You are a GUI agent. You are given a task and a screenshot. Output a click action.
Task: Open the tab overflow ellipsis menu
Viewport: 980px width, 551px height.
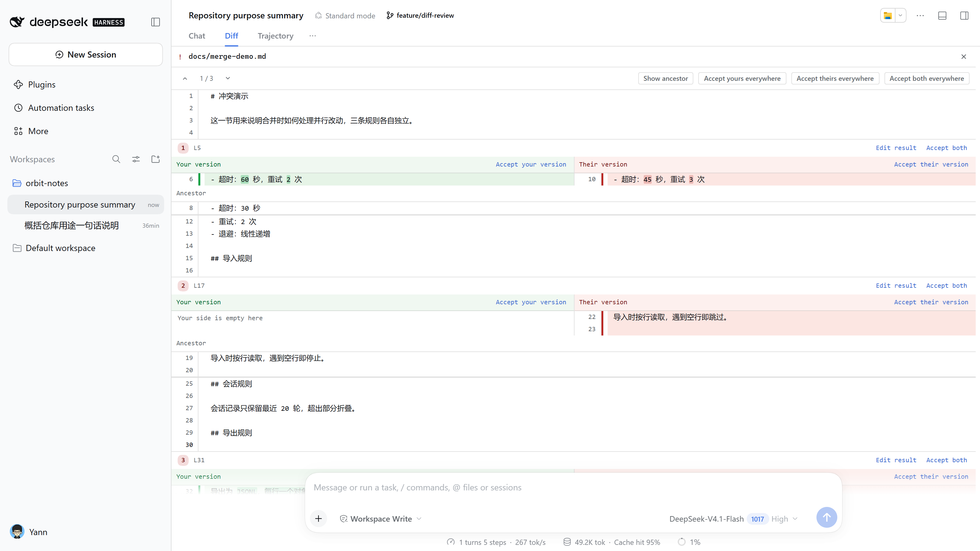coord(313,36)
